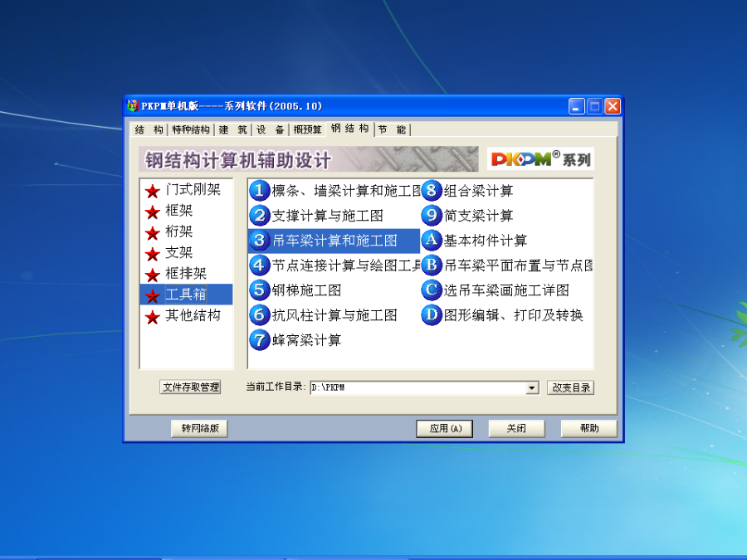Select 门式刚架 in the module list

tap(193, 189)
